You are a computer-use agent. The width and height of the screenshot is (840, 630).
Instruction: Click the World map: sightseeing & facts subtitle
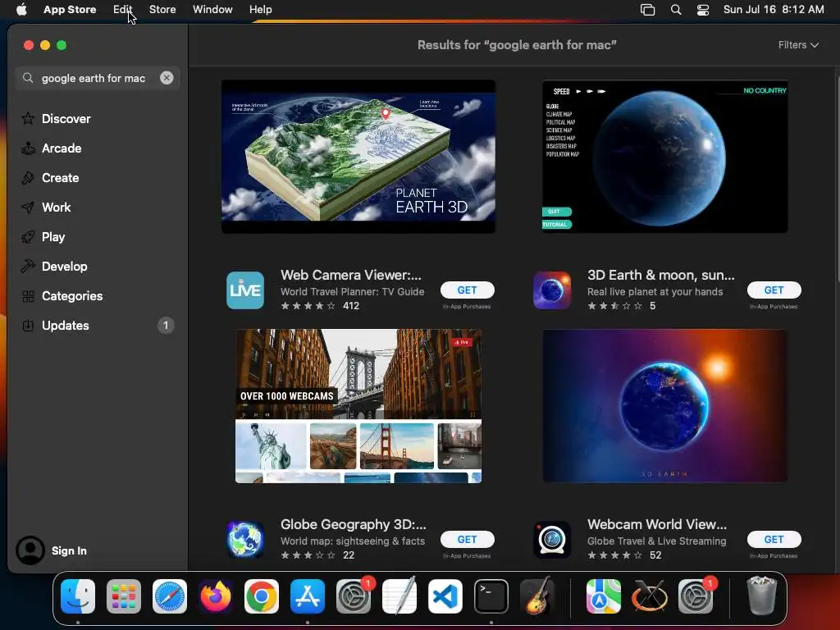(353, 541)
